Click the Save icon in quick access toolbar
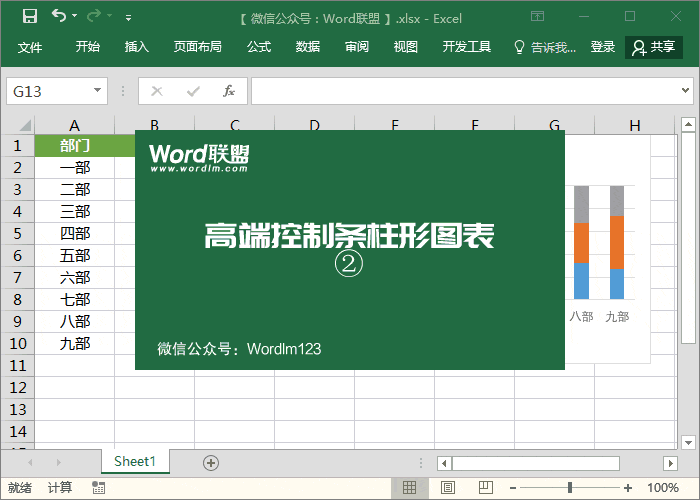Screen dimensions: 700x500 pos(29,17)
